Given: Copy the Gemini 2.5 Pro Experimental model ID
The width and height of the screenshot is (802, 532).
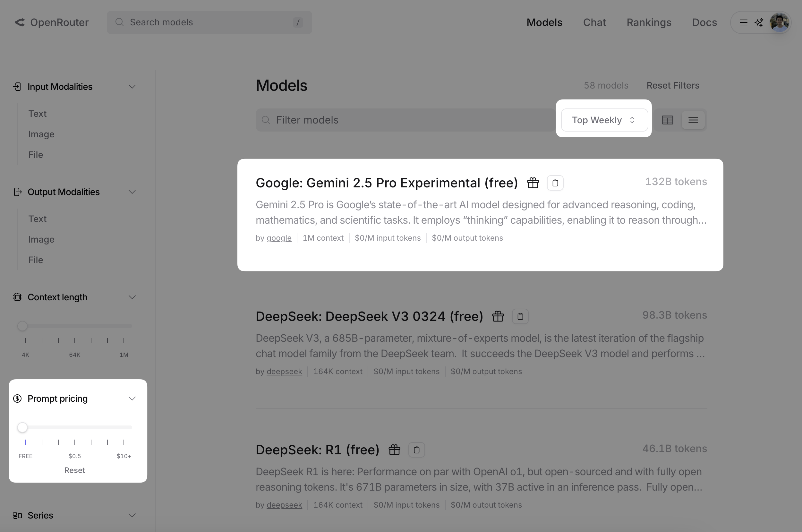Looking at the screenshot, I should [555, 183].
